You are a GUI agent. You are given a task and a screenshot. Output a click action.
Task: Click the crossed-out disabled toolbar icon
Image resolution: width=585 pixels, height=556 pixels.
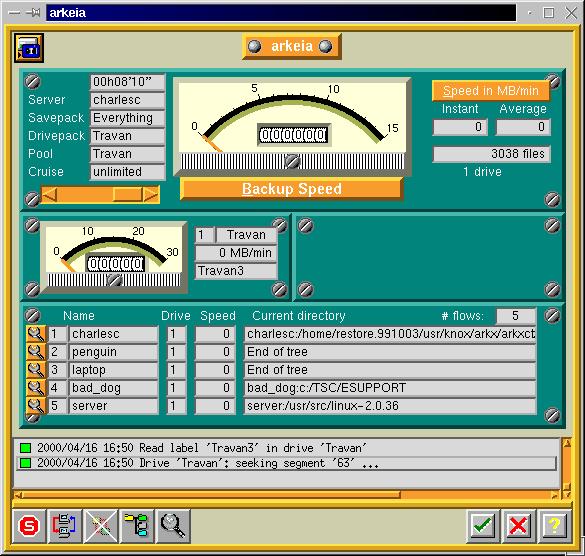(101, 526)
